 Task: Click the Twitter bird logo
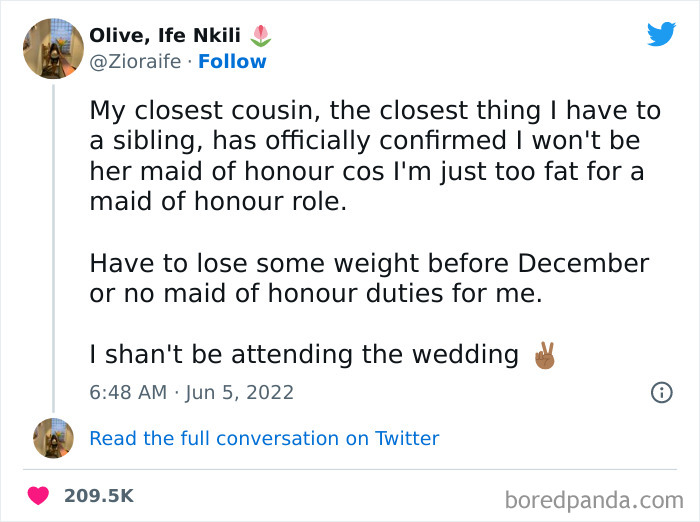coord(661,34)
